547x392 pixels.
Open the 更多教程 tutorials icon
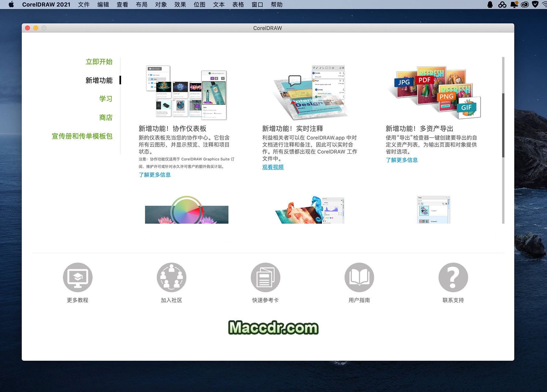pos(78,277)
